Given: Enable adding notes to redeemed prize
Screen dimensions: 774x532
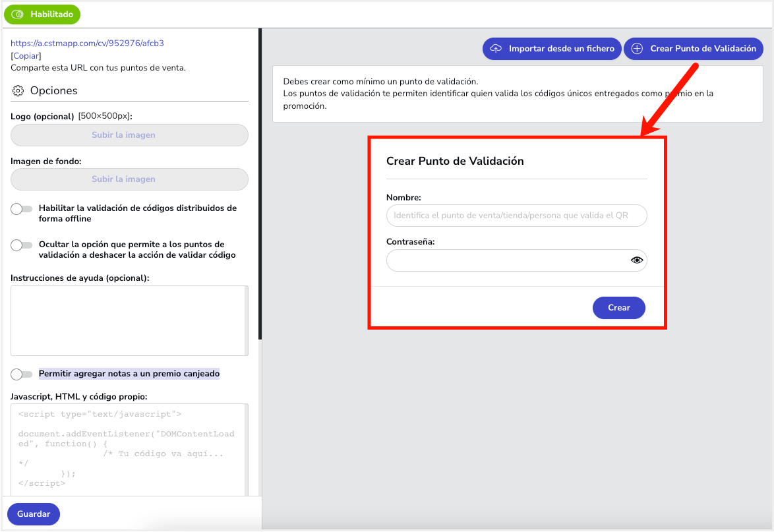Looking at the screenshot, I should (x=21, y=374).
